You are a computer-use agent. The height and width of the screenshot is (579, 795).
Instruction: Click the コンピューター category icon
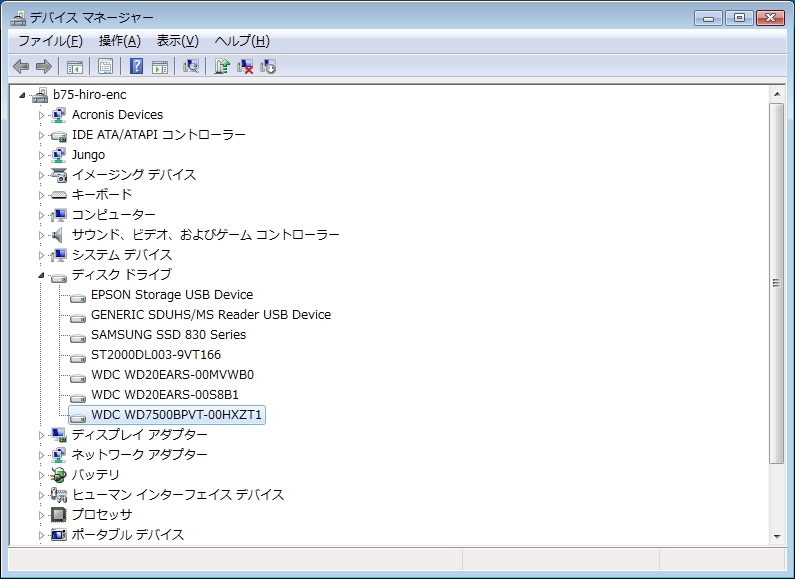(x=59, y=215)
